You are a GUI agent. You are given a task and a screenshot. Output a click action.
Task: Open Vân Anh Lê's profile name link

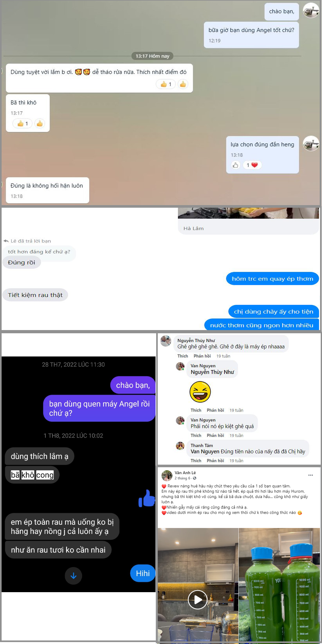(185, 473)
